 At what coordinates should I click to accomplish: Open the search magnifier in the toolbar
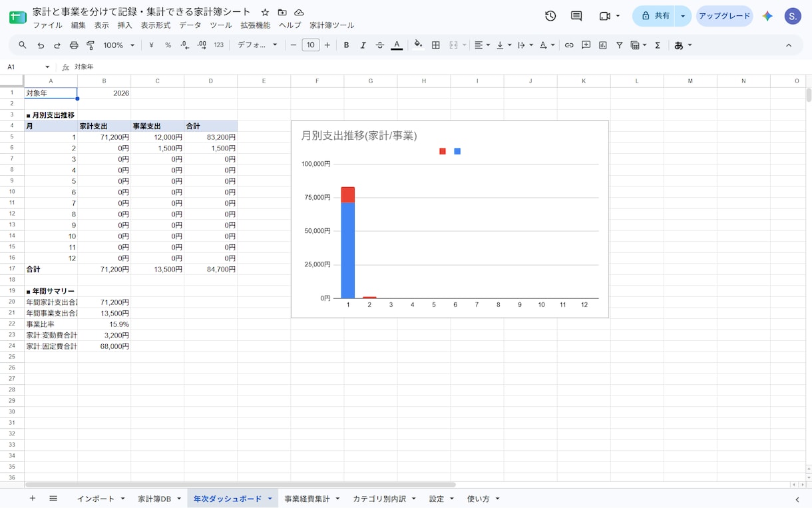[23, 45]
